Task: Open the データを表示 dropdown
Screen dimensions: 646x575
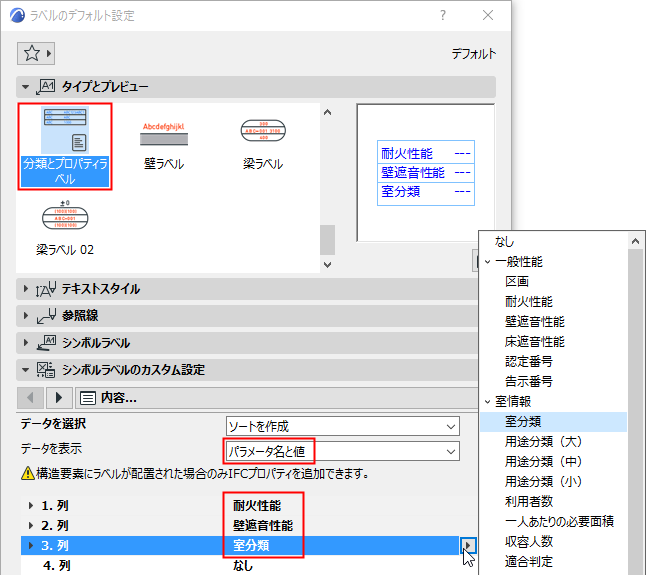Action: pos(342,451)
